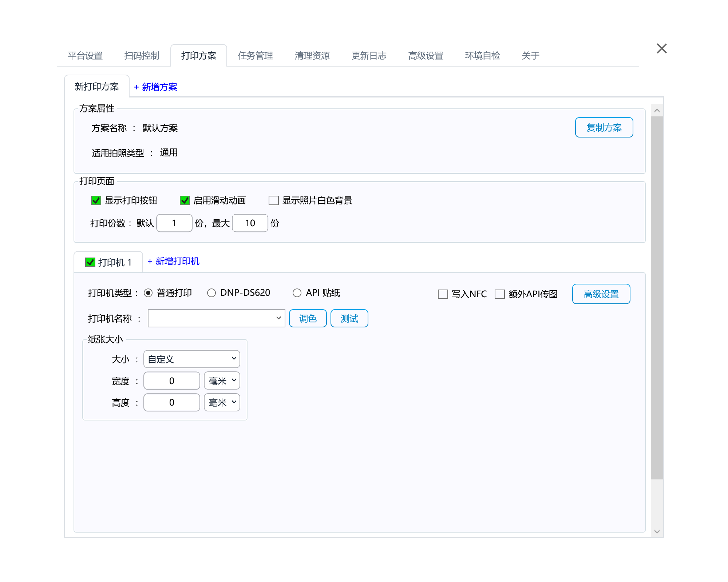Viewport: 728px width, 582px height.
Task: Click the 测试 button
Action: [x=349, y=318]
